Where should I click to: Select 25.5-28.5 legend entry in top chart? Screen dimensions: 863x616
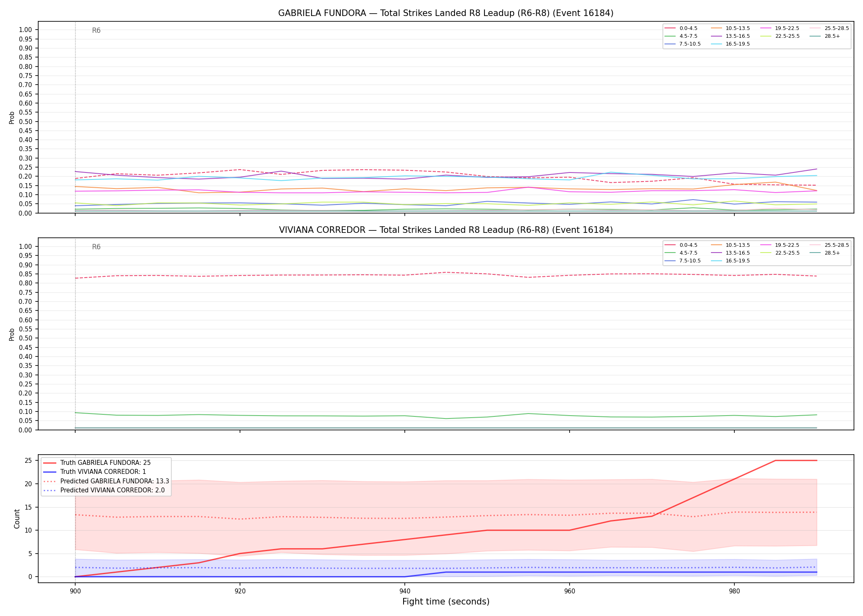click(x=829, y=28)
